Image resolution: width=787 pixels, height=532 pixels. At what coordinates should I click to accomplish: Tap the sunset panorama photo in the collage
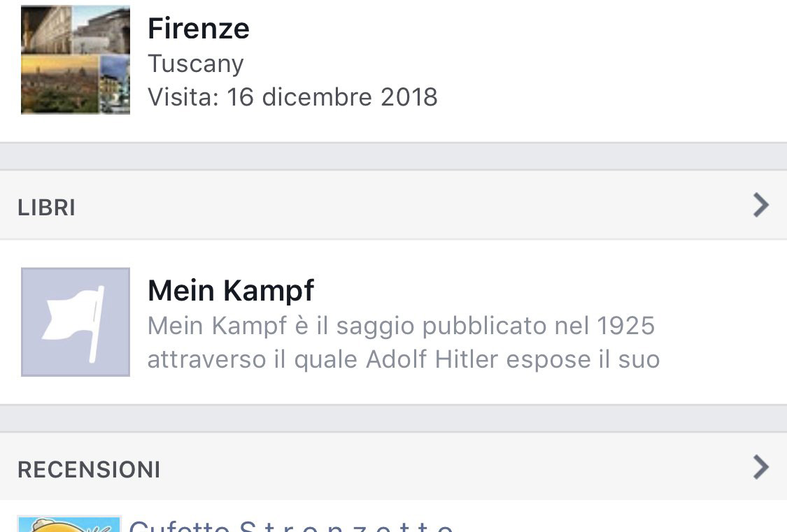coord(59,85)
